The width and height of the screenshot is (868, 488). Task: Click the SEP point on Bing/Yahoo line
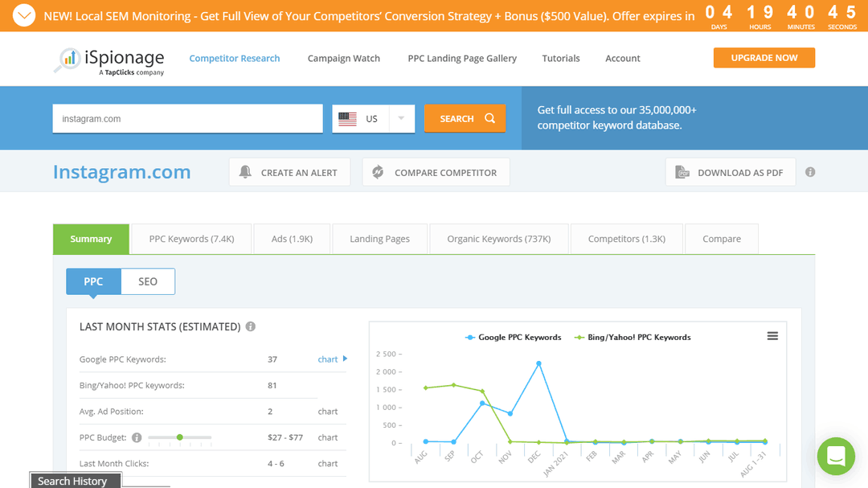pos(454,385)
